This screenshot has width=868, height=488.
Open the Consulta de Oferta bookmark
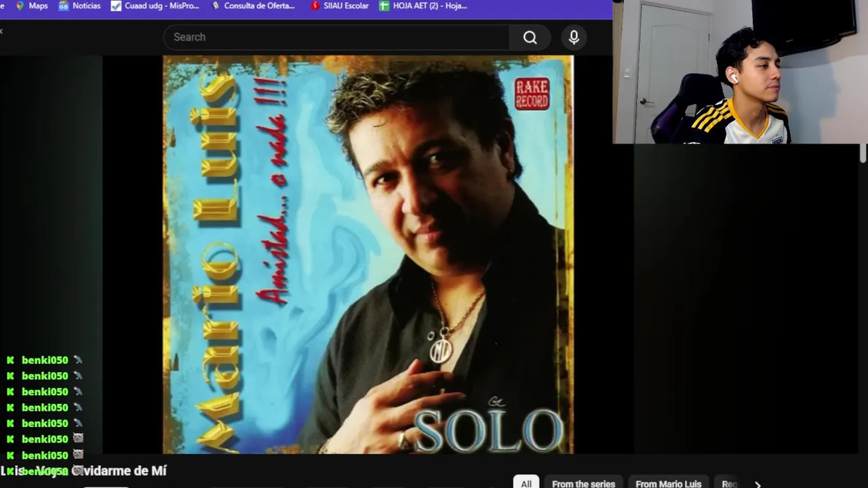pyautogui.click(x=253, y=5)
